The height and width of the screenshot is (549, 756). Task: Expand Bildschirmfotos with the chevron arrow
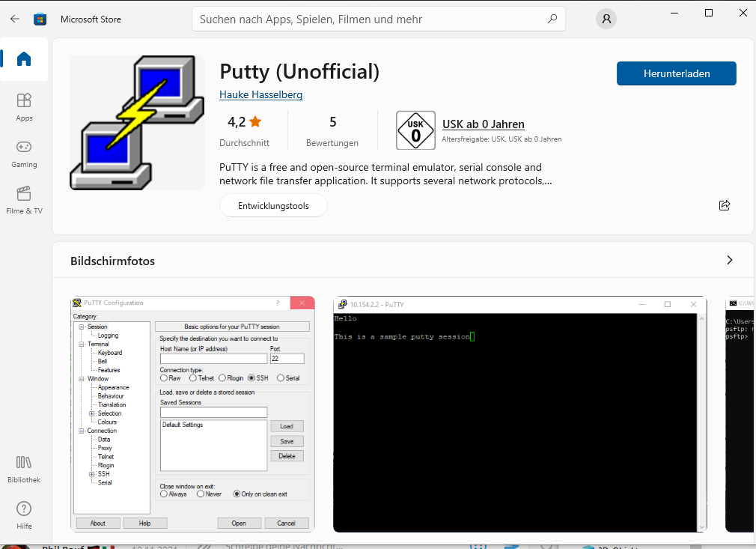pos(730,260)
